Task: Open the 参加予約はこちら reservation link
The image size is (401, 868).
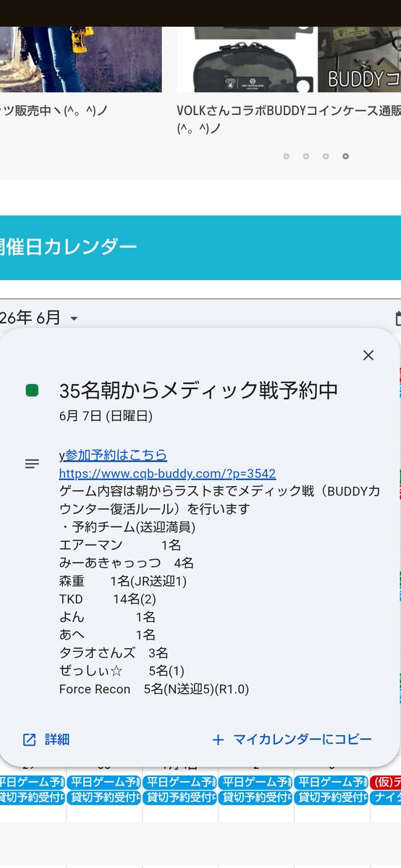Action: click(x=116, y=455)
